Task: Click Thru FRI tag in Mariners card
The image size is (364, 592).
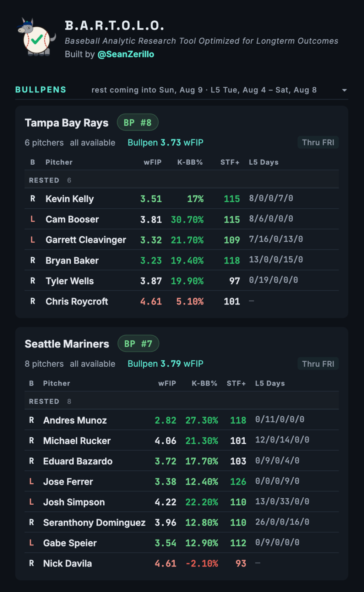Action: coord(318,364)
